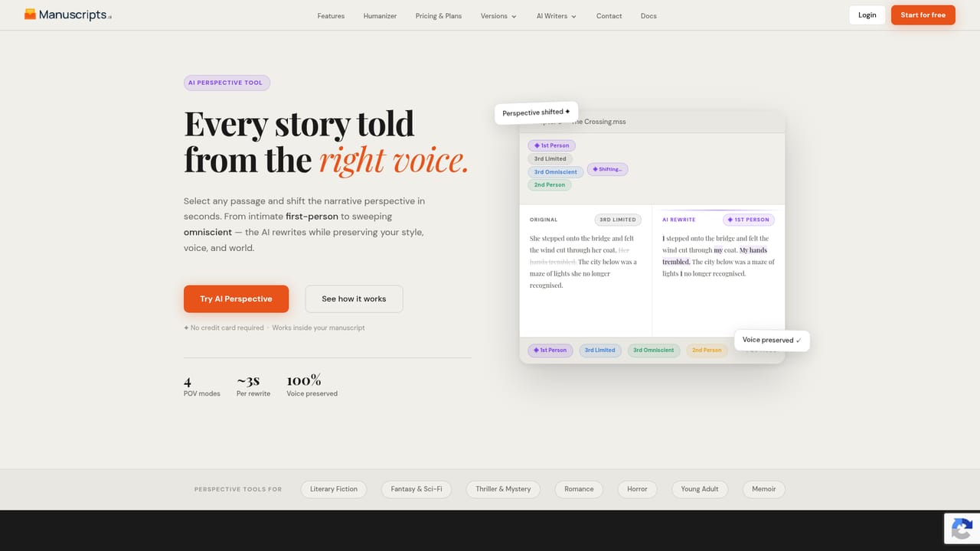Screen dimensions: 980x551
Task: Click the Perspective shifted floating tag
Action: tap(536, 112)
